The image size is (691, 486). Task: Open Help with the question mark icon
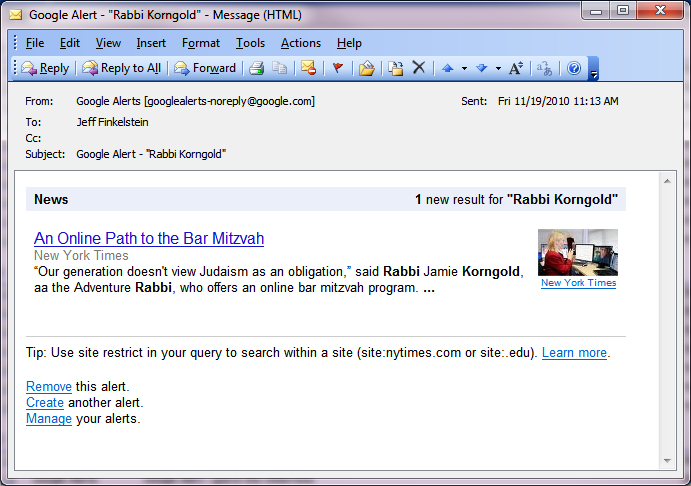574,68
